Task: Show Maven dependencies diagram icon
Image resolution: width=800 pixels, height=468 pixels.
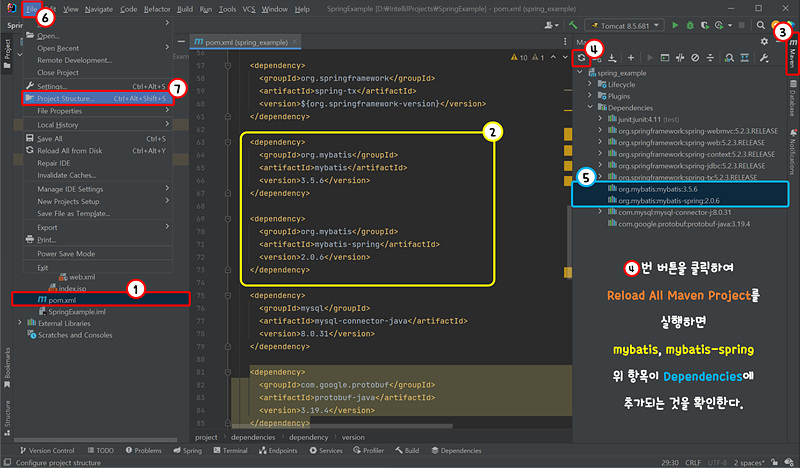Action: (x=745, y=58)
